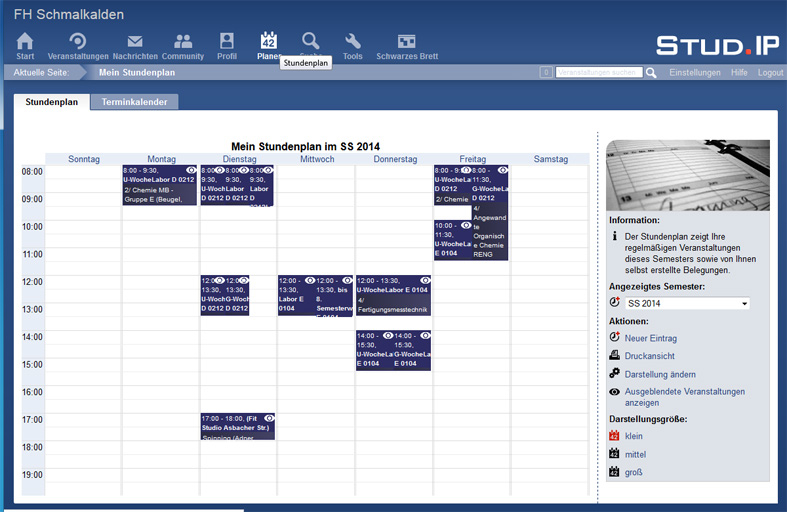The image size is (787, 512).
Task: Click Logout in the top right
Action: (770, 73)
